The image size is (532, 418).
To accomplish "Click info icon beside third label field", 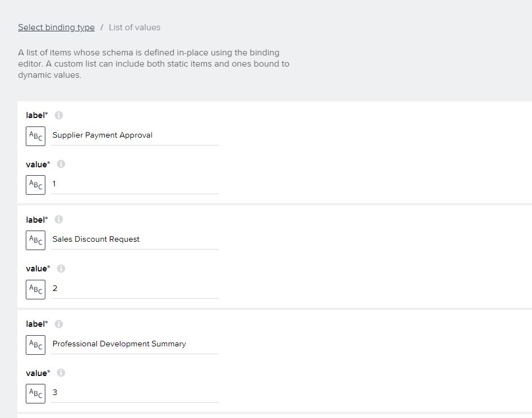I will pos(59,324).
